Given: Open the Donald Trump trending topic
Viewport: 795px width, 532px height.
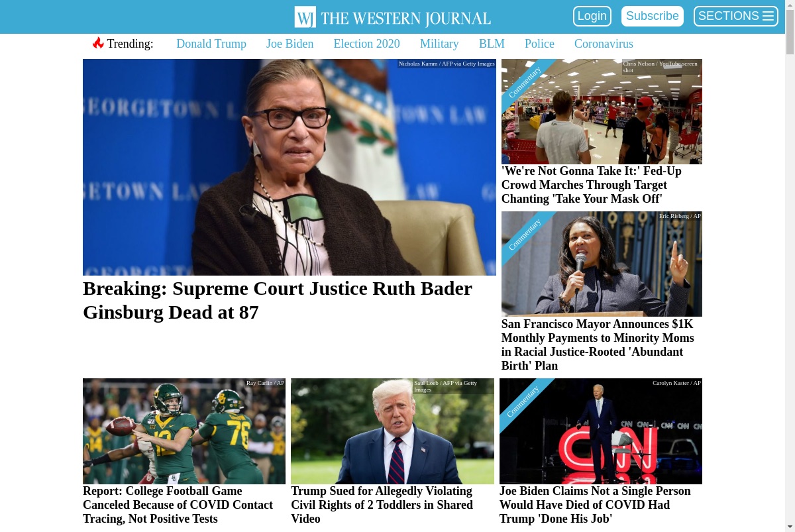Looking at the screenshot, I should click(x=211, y=44).
